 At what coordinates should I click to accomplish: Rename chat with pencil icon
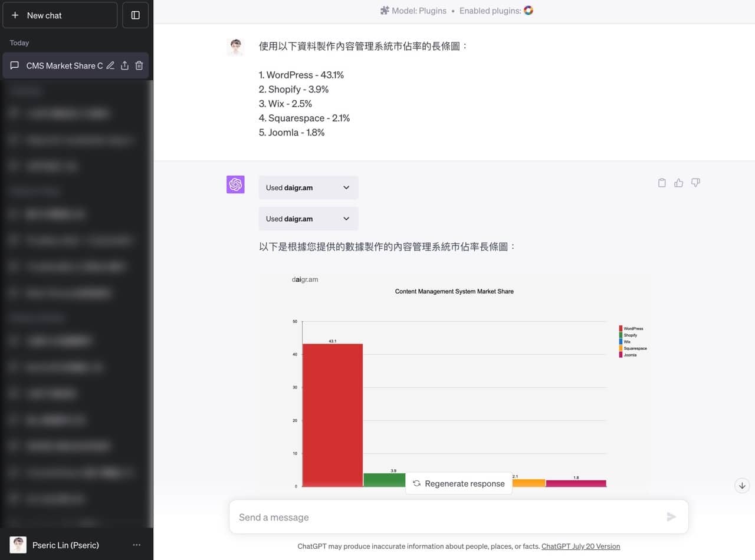110,65
